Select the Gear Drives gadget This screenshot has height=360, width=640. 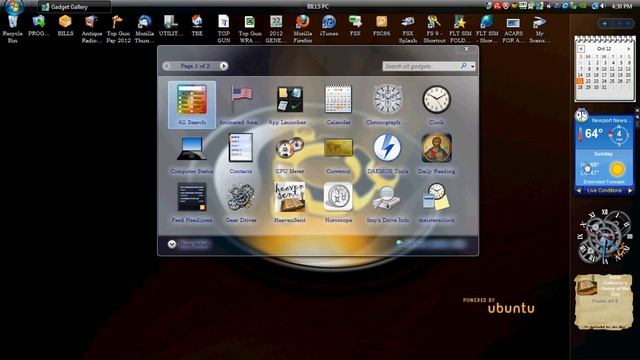pyautogui.click(x=241, y=202)
